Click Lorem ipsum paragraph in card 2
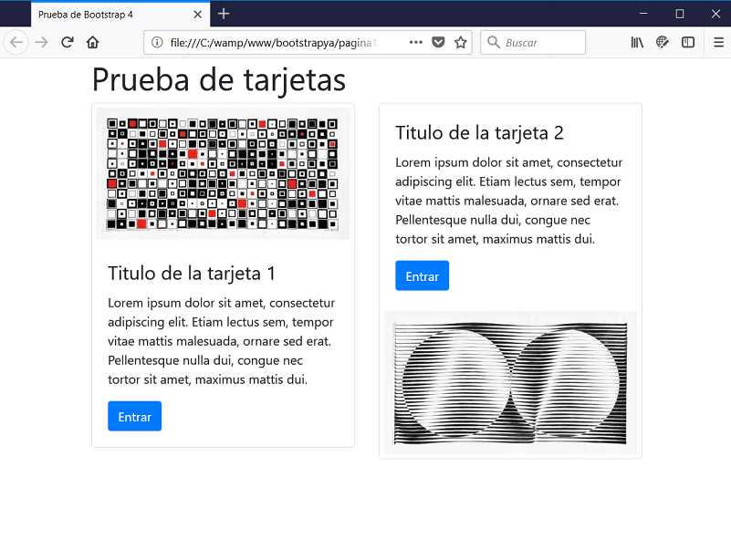Image resolution: width=731 pixels, height=560 pixels. pos(509,201)
